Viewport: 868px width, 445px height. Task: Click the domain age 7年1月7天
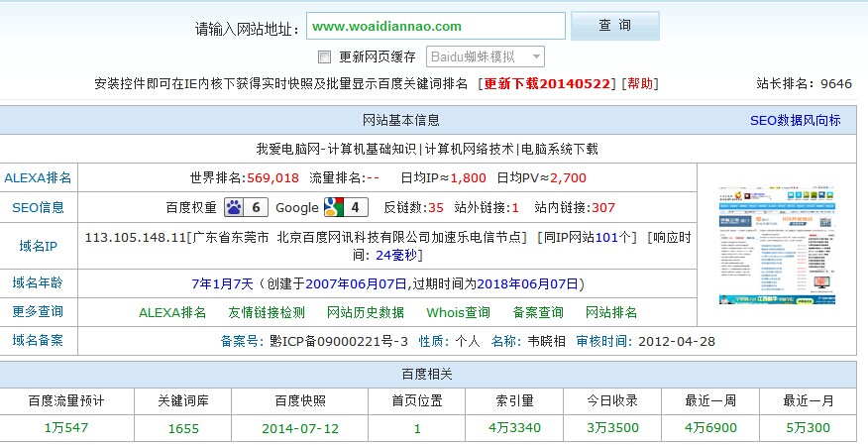[x=222, y=284]
